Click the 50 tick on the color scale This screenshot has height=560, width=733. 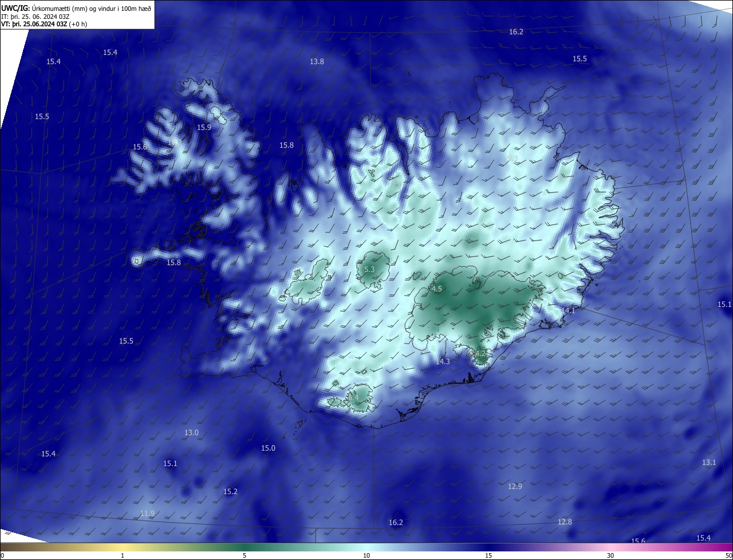pyautogui.click(x=728, y=555)
